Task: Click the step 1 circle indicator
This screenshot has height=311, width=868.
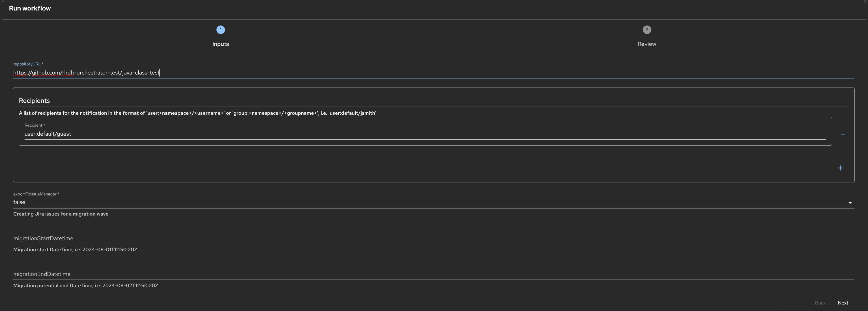Action: [x=220, y=30]
